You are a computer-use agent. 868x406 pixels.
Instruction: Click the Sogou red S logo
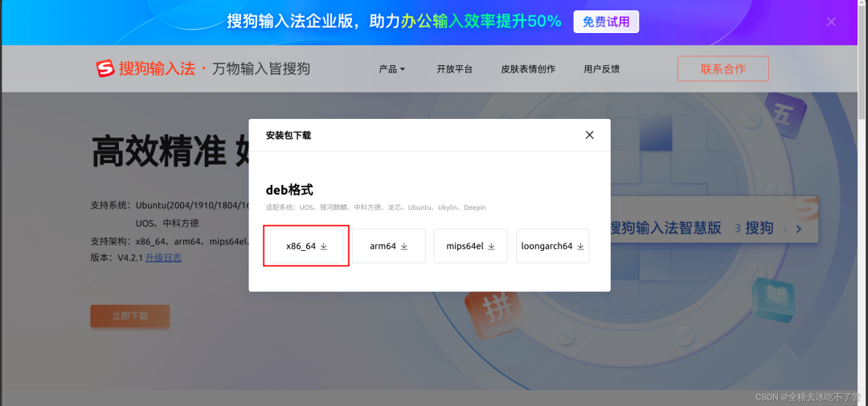click(x=105, y=69)
